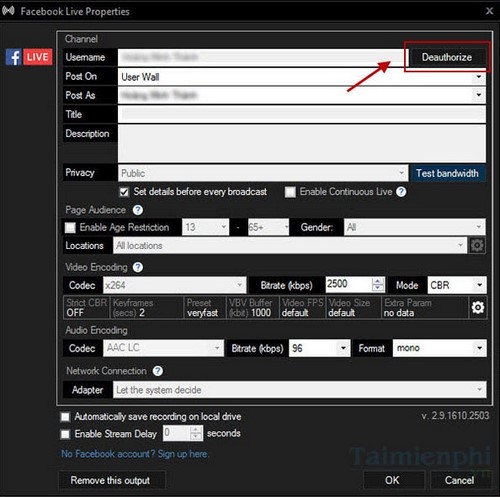Open the Gender dropdown

coord(415,227)
